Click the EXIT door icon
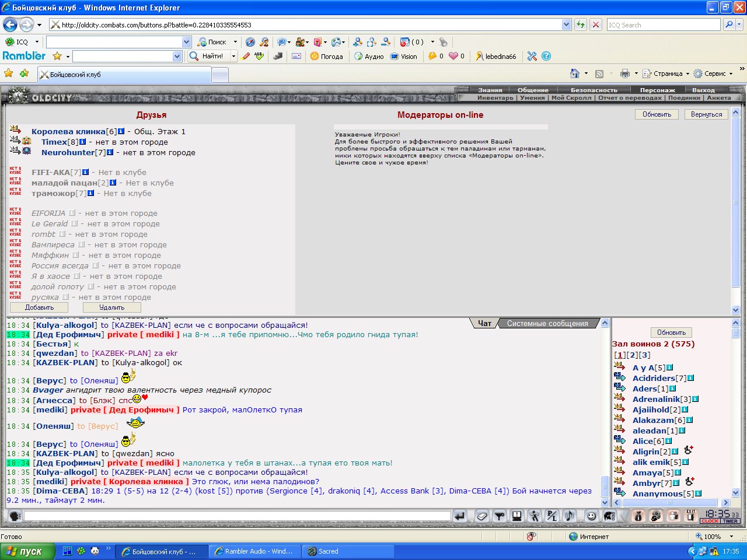The height and width of the screenshot is (560, 747). [691, 516]
